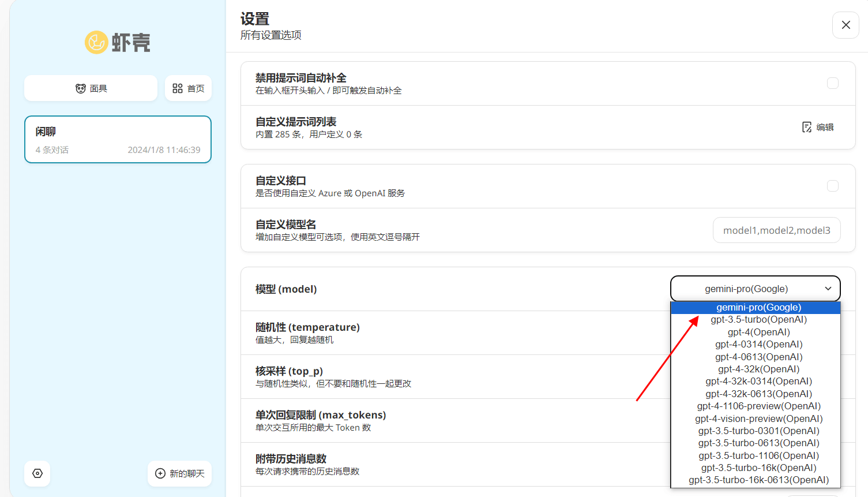
Task: Open the 模型 (model) dropdown
Action: point(755,288)
